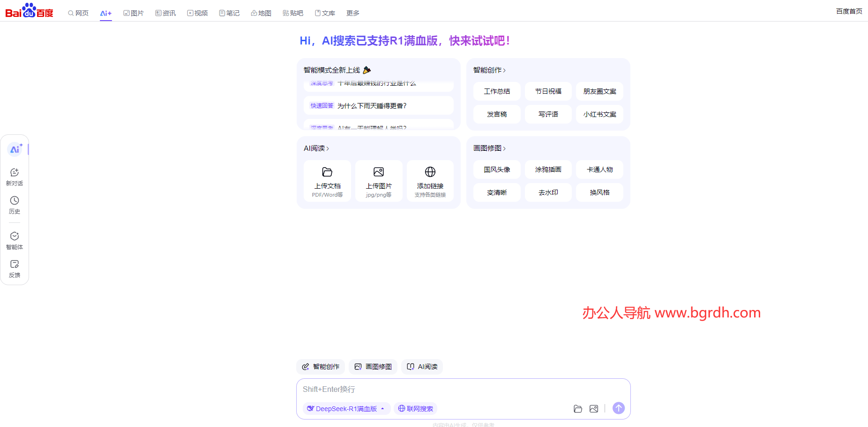Choose the 去水印 option
The image size is (868, 427).
click(x=548, y=192)
